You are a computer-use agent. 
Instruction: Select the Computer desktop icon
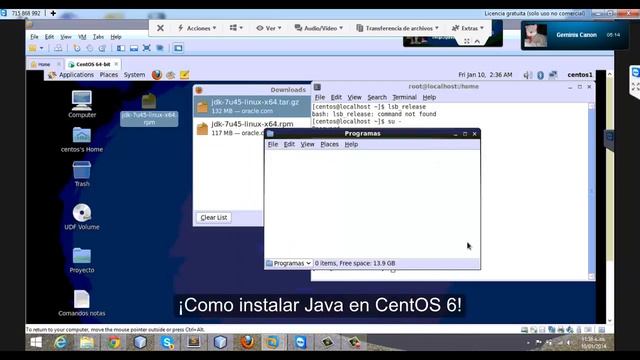[x=82, y=104]
